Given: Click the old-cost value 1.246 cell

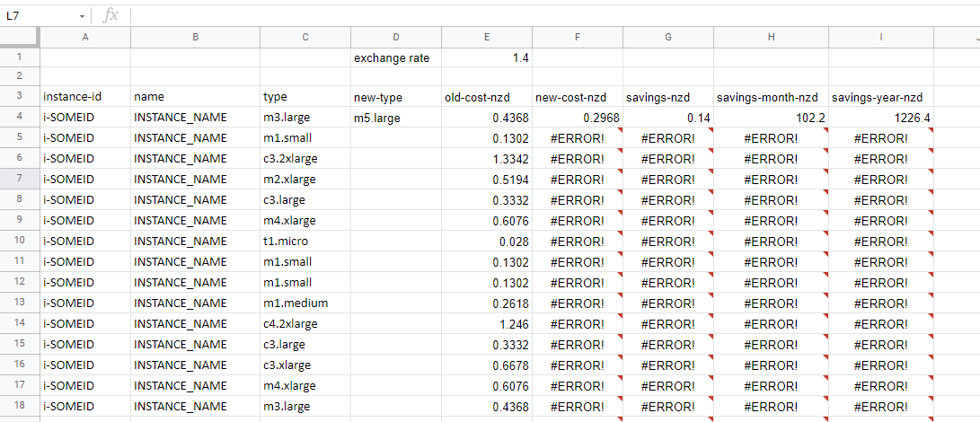Looking at the screenshot, I should coord(487,324).
